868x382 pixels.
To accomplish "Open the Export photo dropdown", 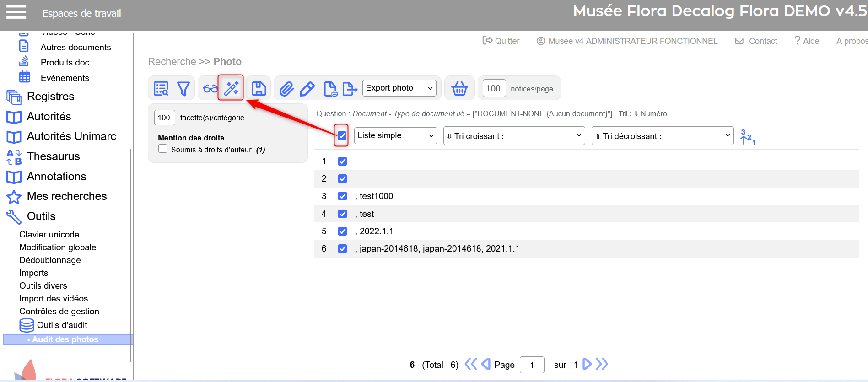I will pos(399,88).
